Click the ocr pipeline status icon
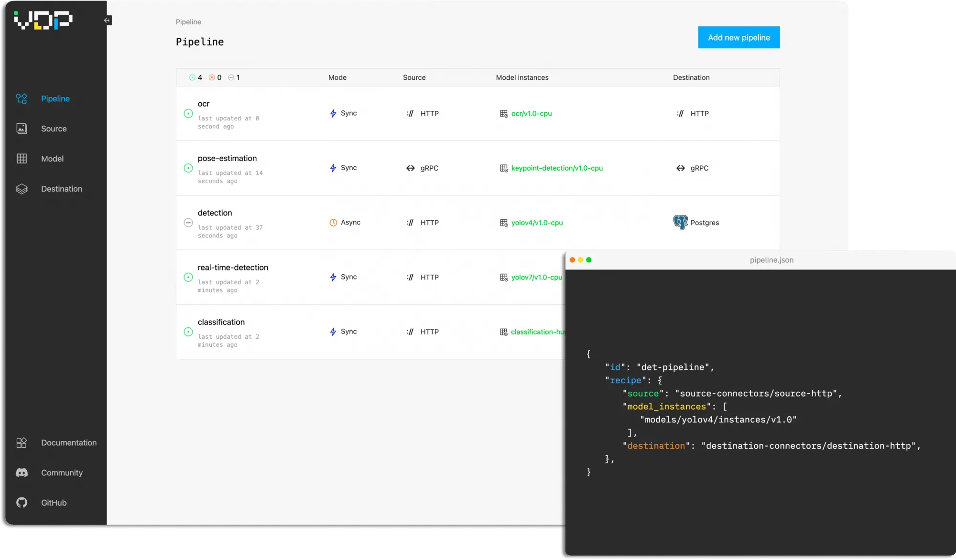This screenshot has width=956, height=560. 188,113
